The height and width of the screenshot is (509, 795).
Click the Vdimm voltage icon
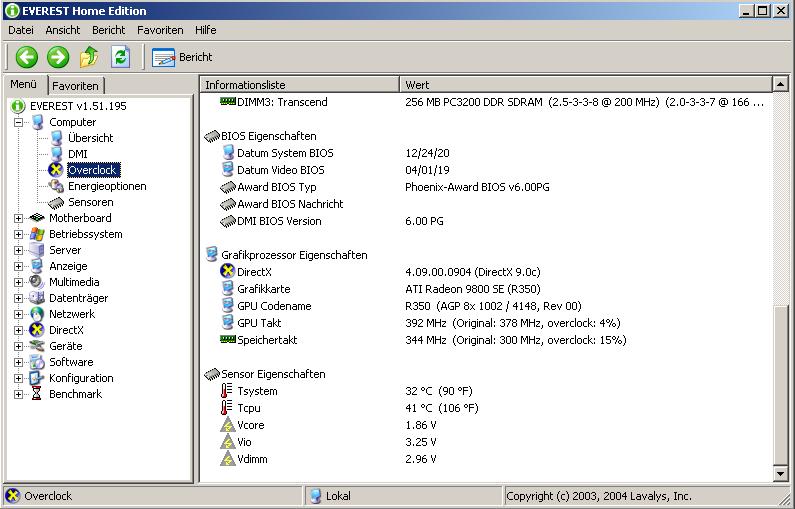point(228,459)
